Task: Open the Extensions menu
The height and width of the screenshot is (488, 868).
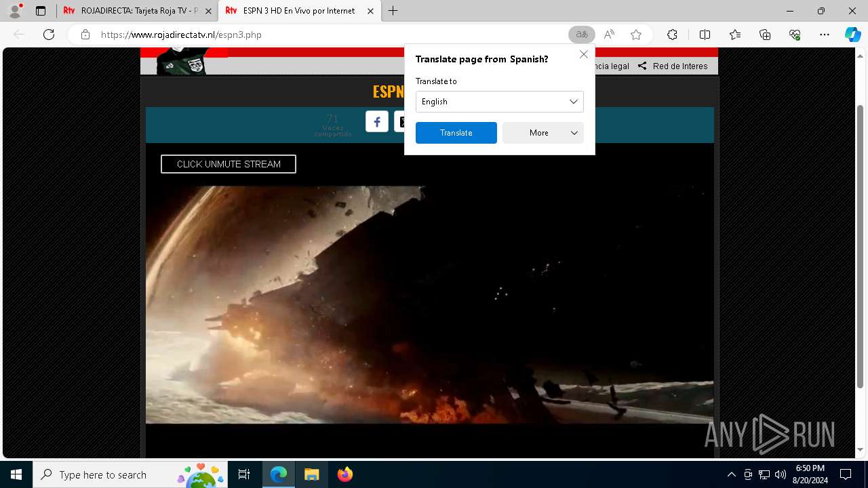Action: tap(672, 35)
